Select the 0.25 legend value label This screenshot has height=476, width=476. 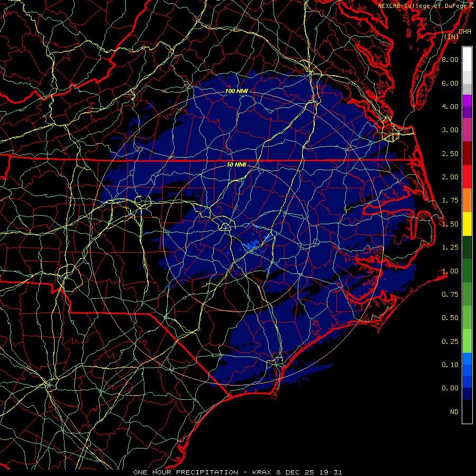pos(450,342)
